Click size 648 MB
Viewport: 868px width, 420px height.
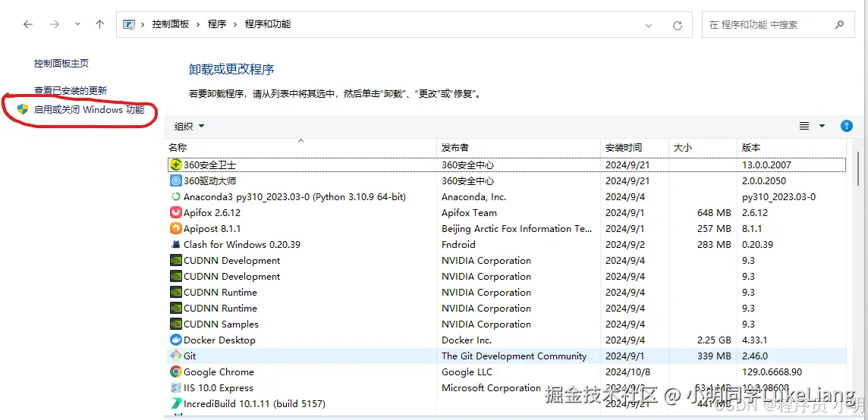(714, 212)
